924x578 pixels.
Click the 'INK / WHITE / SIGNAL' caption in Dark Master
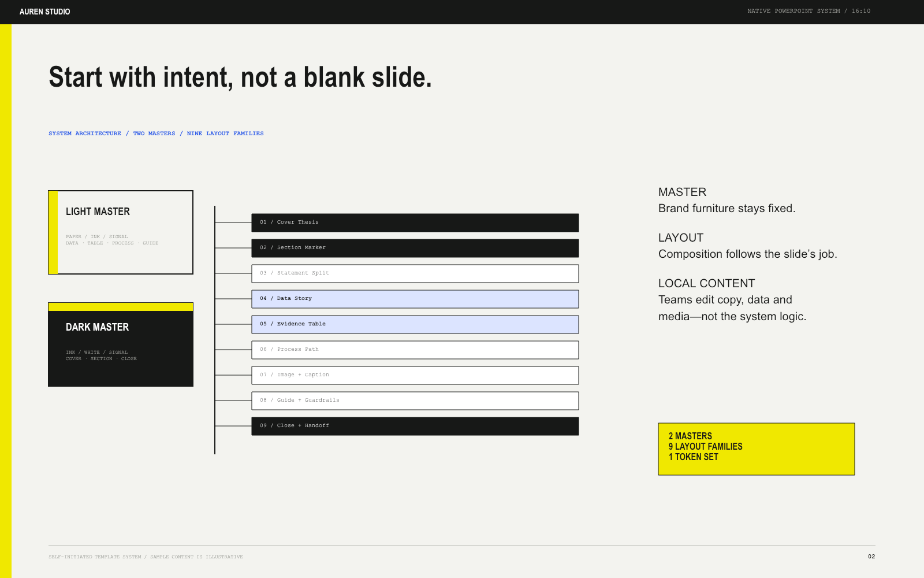(x=96, y=352)
